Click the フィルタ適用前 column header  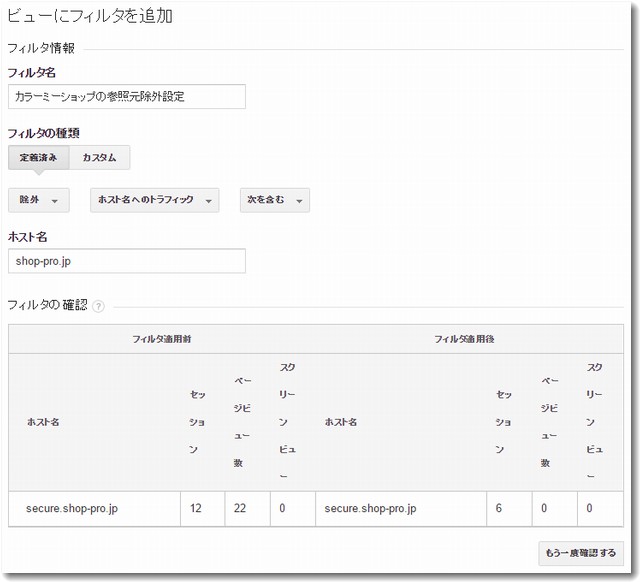(162, 339)
